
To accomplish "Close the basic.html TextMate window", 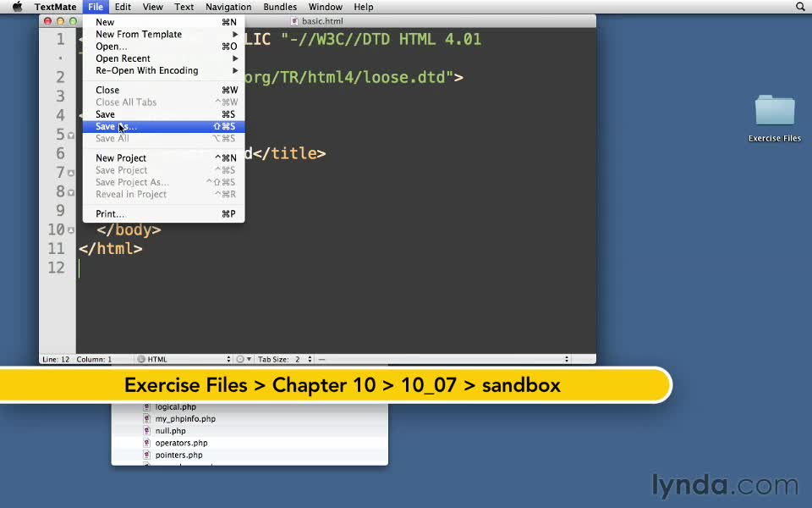I will [x=47, y=21].
